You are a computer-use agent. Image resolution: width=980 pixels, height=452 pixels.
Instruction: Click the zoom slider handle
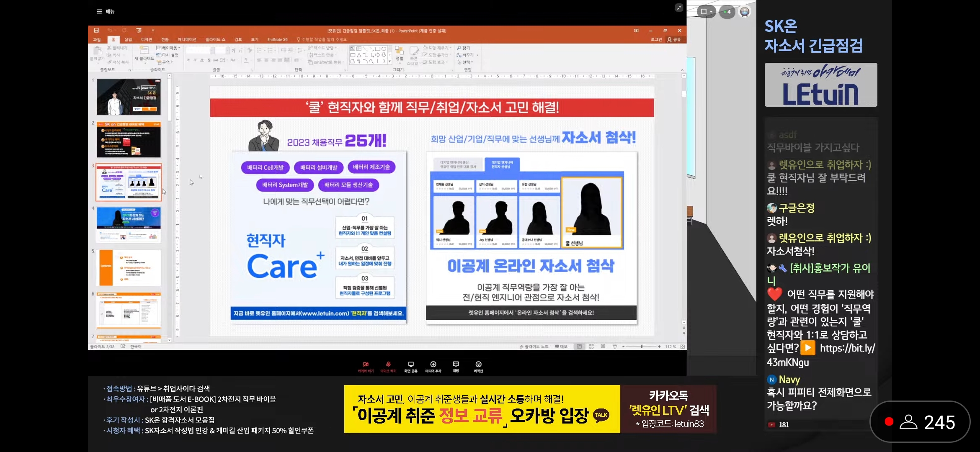pyautogui.click(x=642, y=347)
